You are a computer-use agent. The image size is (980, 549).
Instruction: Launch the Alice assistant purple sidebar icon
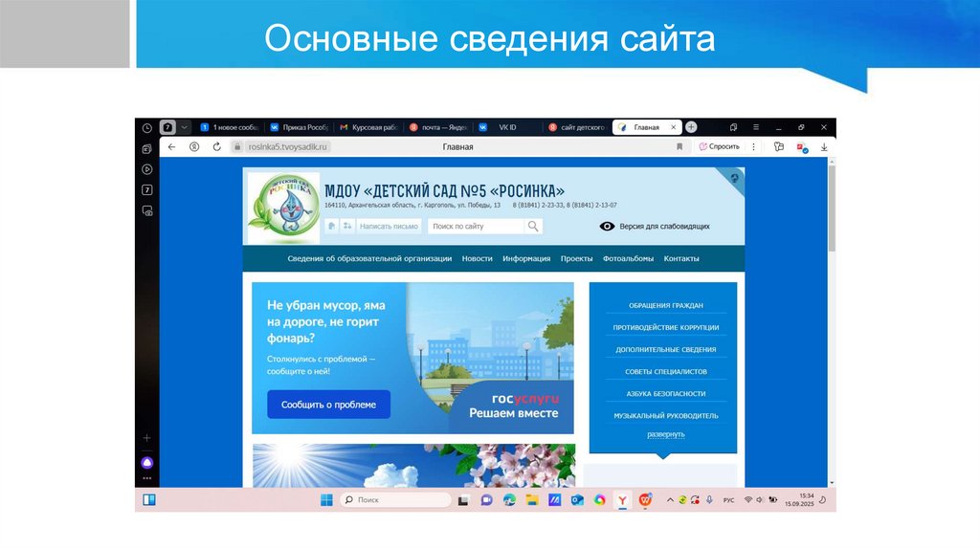point(146,463)
